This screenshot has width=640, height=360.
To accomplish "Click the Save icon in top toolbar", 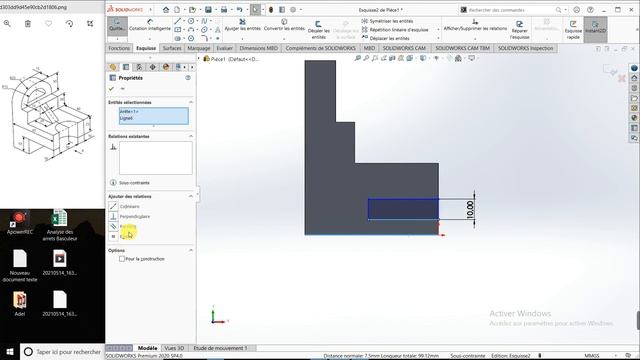I will [208, 9].
